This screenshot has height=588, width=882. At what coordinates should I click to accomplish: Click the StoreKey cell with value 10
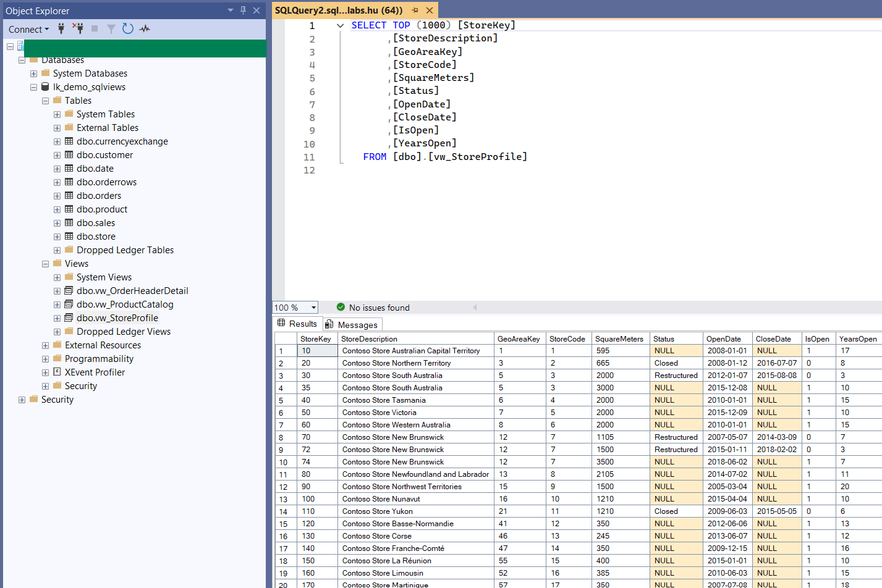click(316, 351)
